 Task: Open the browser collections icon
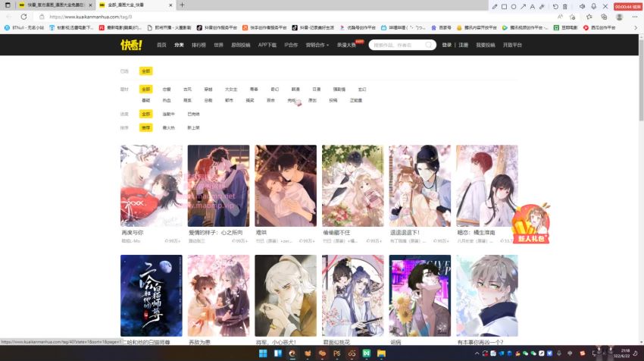coord(604,17)
